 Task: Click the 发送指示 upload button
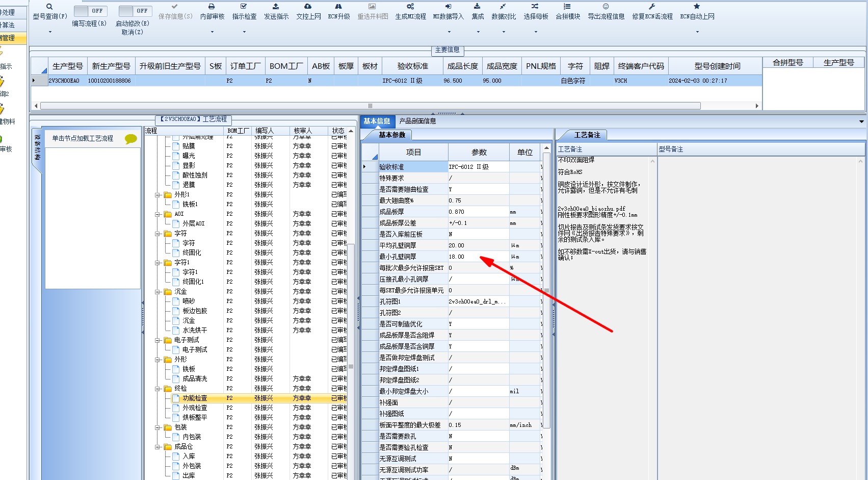276,12
